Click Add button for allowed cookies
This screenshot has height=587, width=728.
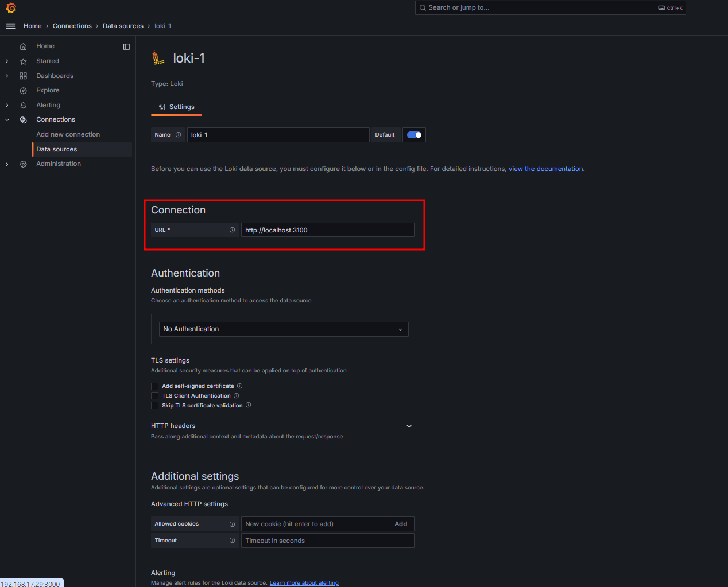pos(401,524)
